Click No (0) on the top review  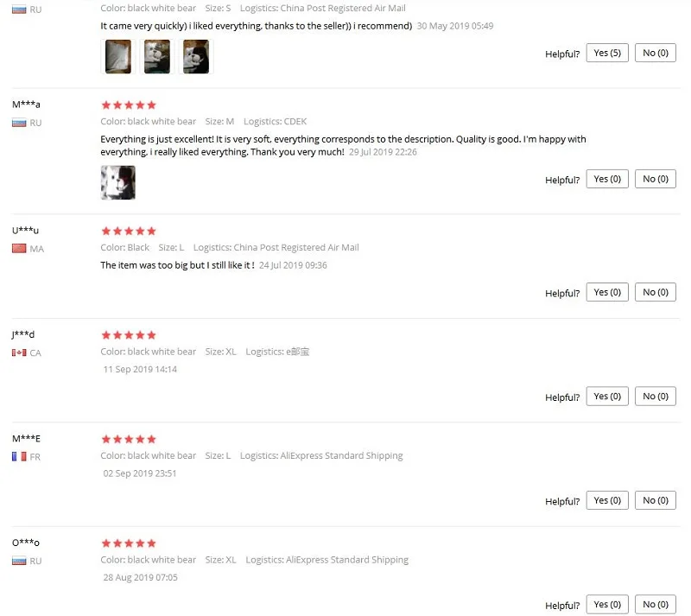click(x=655, y=53)
